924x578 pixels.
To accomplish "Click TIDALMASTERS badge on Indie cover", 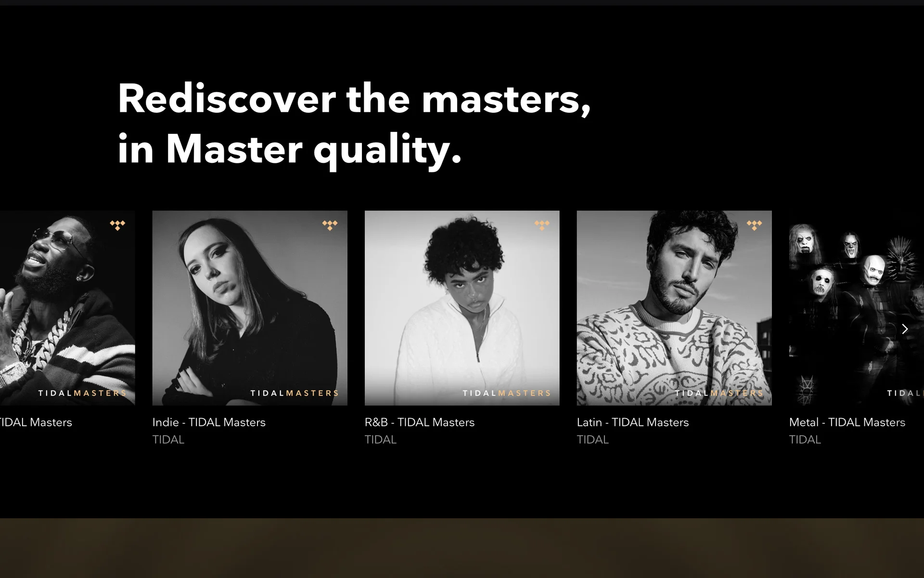I will (295, 393).
